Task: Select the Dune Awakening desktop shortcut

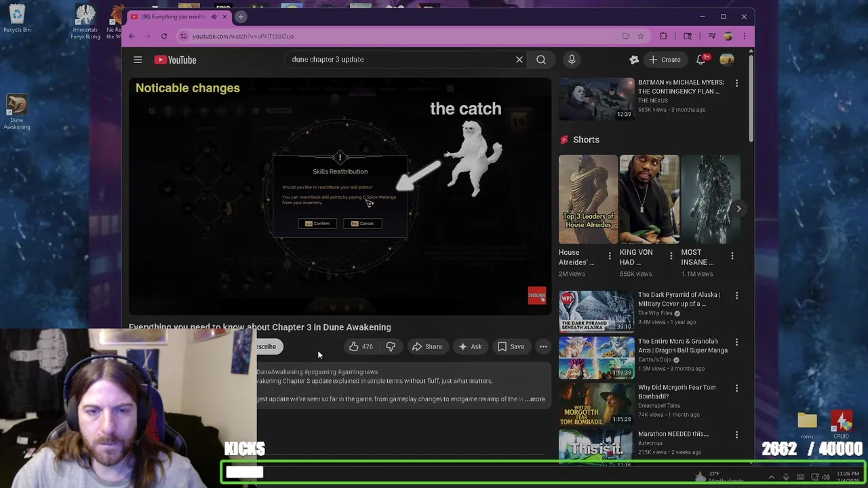Action: pyautogui.click(x=17, y=112)
